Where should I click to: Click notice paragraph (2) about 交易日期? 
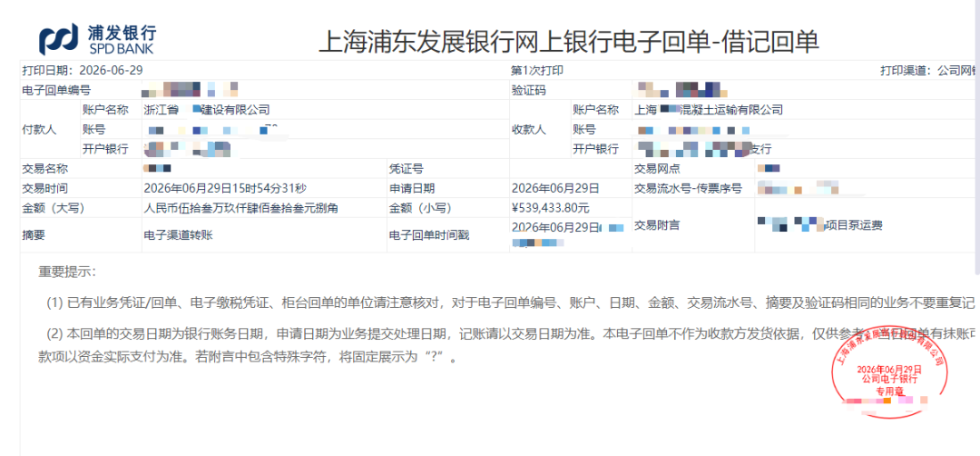pyautogui.click(x=511, y=334)
